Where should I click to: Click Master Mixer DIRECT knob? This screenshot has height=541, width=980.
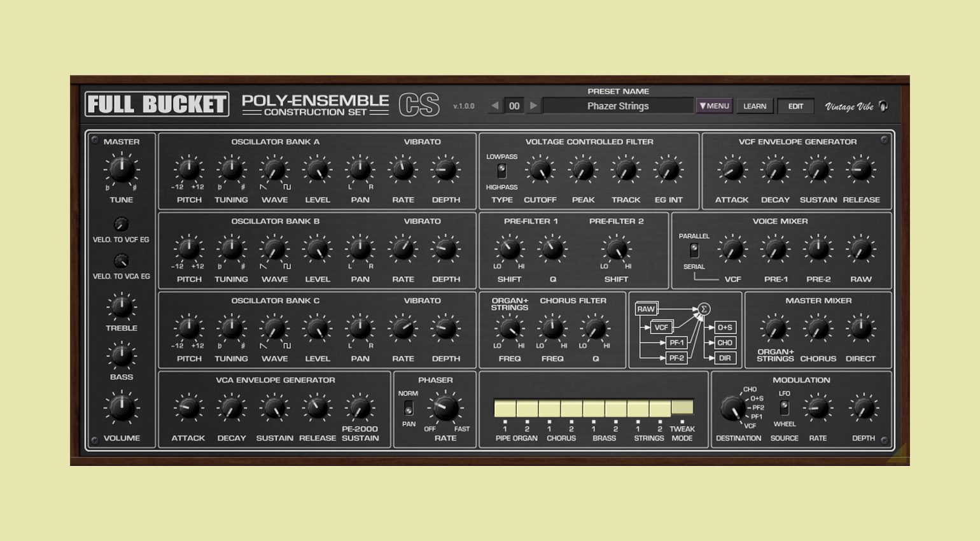point(860,328)
